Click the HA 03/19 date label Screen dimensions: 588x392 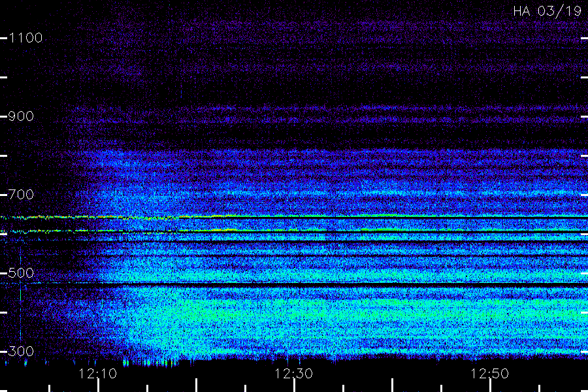[x=547, y=11]
